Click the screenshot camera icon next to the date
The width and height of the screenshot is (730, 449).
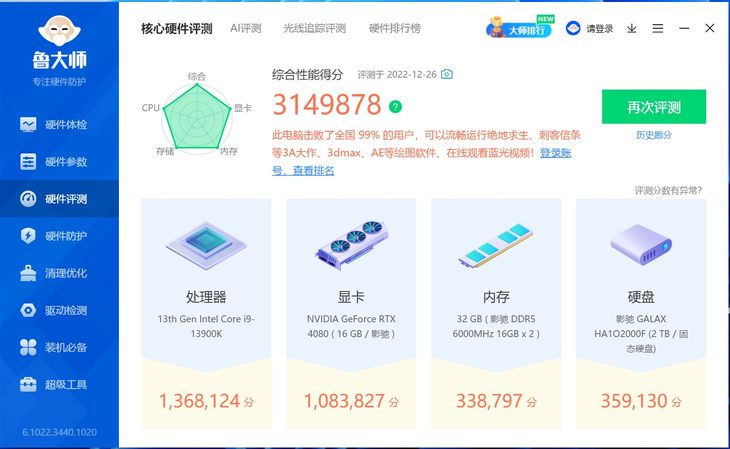[446, 74]
